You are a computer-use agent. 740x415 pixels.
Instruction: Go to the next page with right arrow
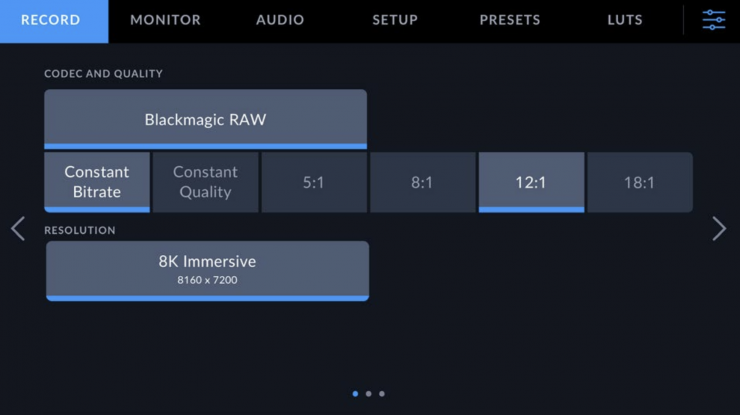(719, 228)
